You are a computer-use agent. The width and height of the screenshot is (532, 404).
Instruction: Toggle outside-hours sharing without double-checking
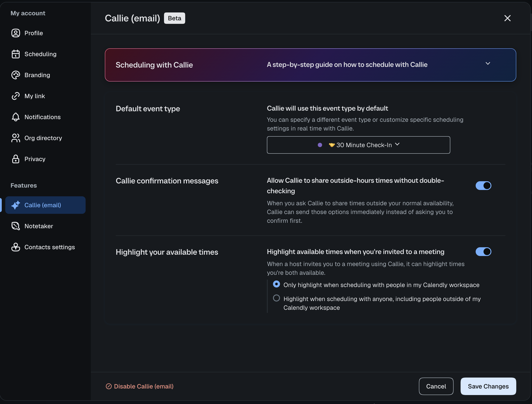[x=484, y=186]
